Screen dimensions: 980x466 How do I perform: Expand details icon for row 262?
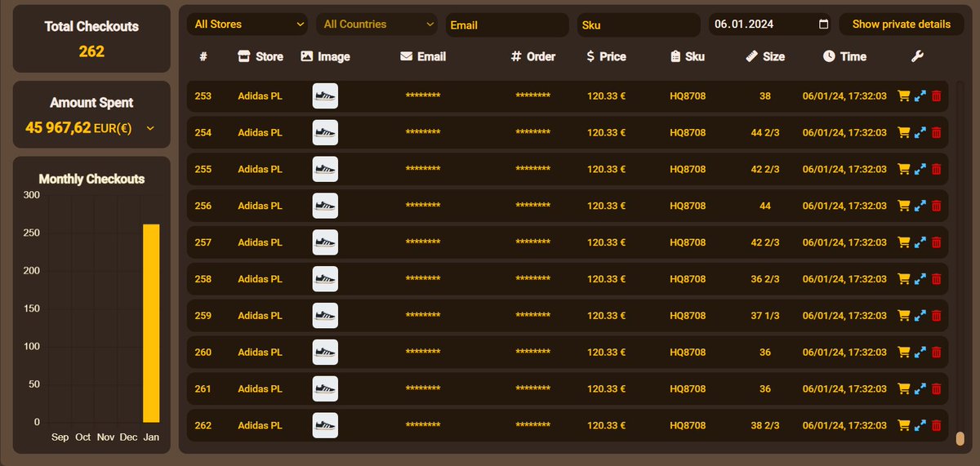coord(920,425)
